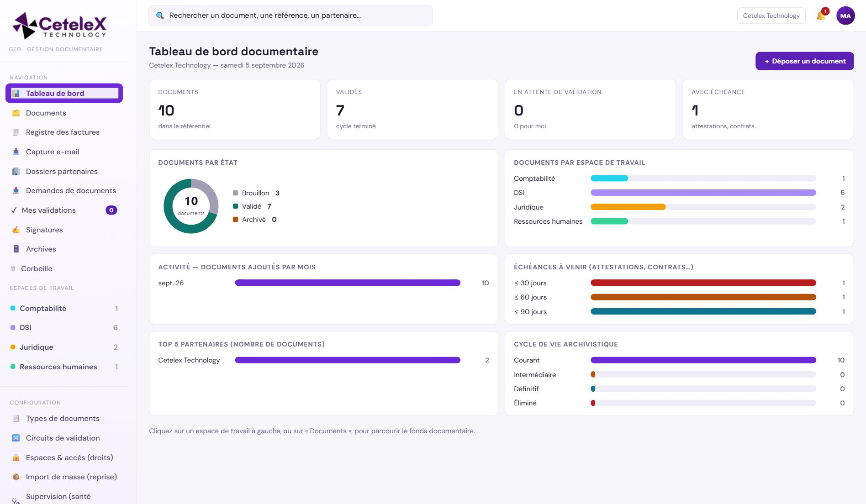Image resolution: width=866 pixels, height=504 pixels.
Task: Click the Signatures pen icon
Action: [x=16, y=230]
